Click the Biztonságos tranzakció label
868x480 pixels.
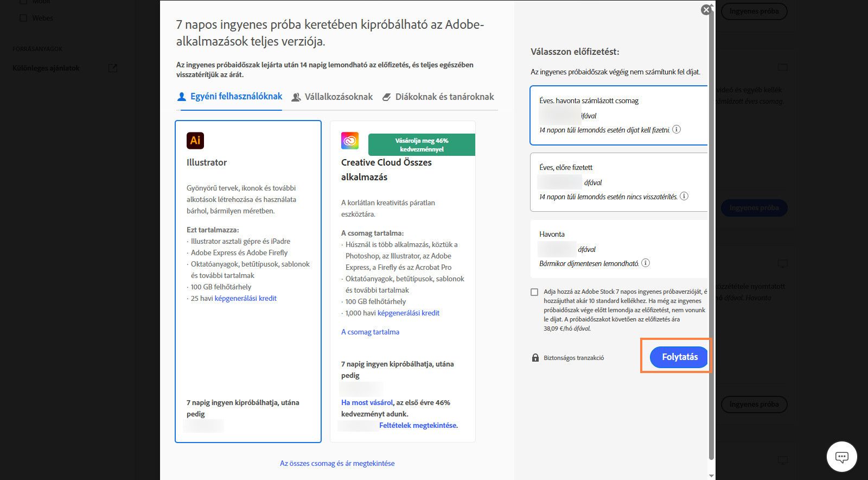[x=573, y=358]
